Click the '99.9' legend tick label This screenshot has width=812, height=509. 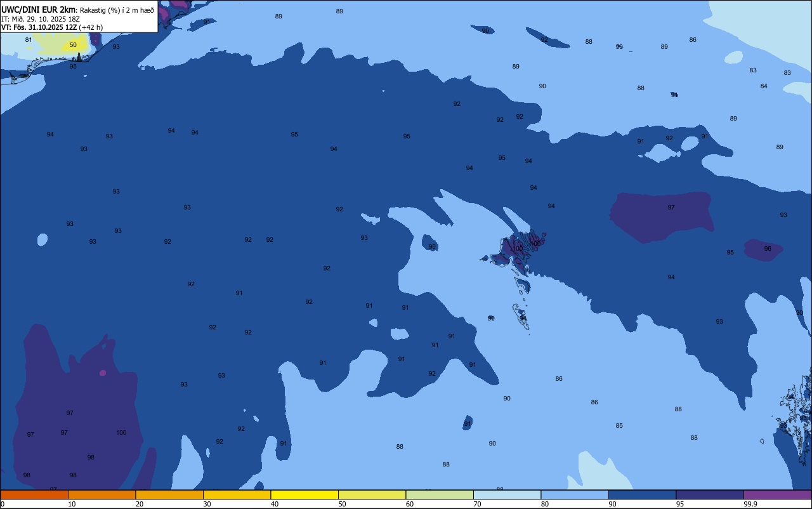tap(750, 504)
